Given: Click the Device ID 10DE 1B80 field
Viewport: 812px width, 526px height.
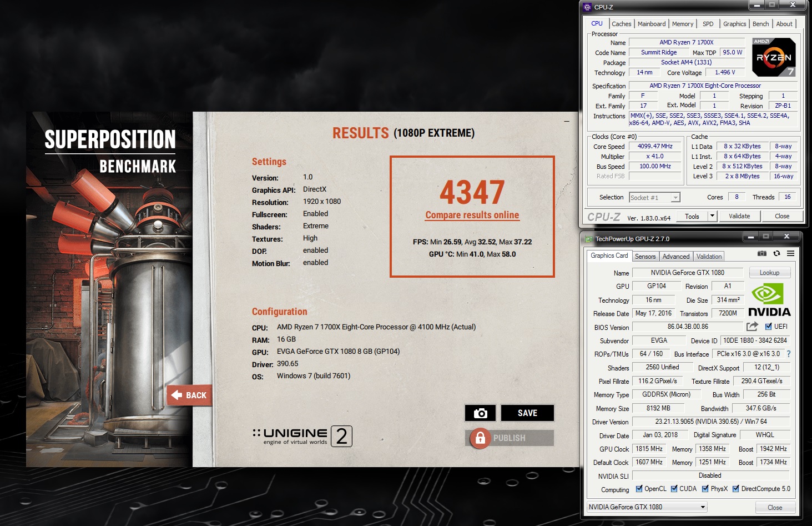Looking at the screenshot, I should coord(755,340).
